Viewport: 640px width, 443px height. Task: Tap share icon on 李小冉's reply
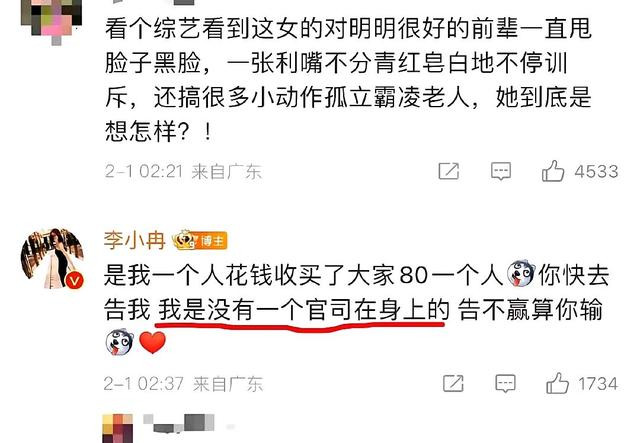click(453, 383)
